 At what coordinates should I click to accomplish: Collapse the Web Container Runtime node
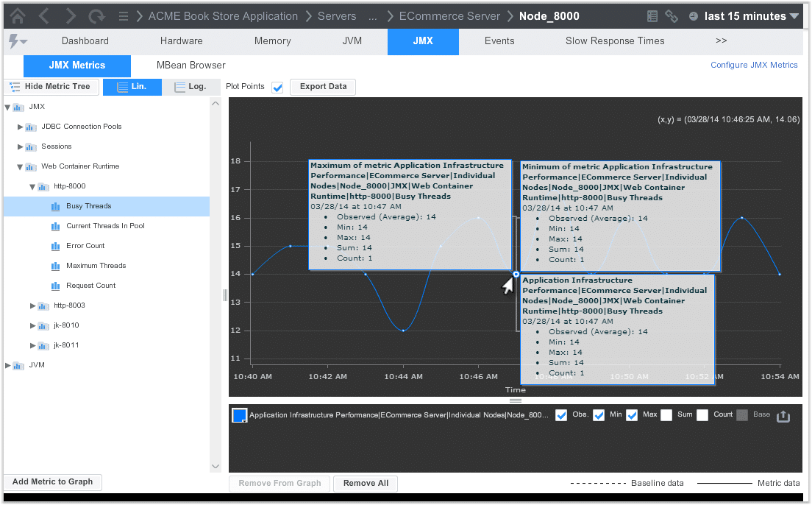tap(20, 166)
